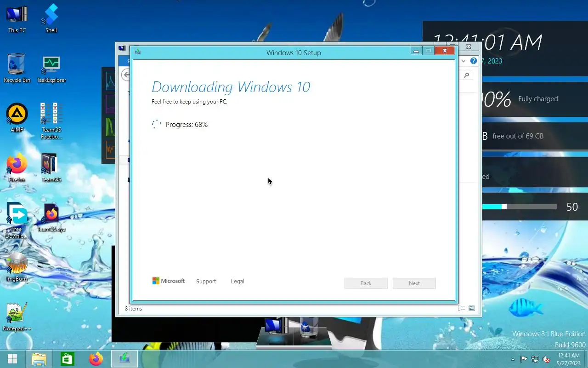Open the Support link in Setup
The width and height of the screenshot is (588, 368).
[206, 282]
